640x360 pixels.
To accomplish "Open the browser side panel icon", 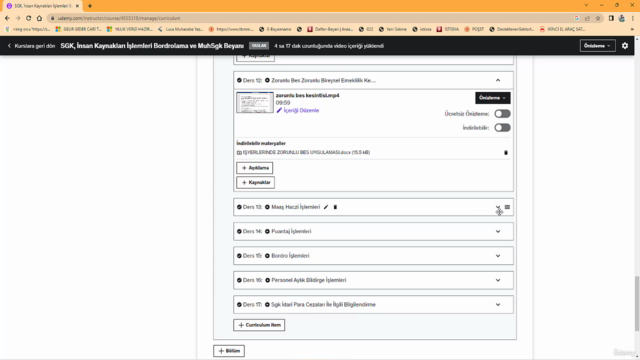I will click(x=611, y=18).
